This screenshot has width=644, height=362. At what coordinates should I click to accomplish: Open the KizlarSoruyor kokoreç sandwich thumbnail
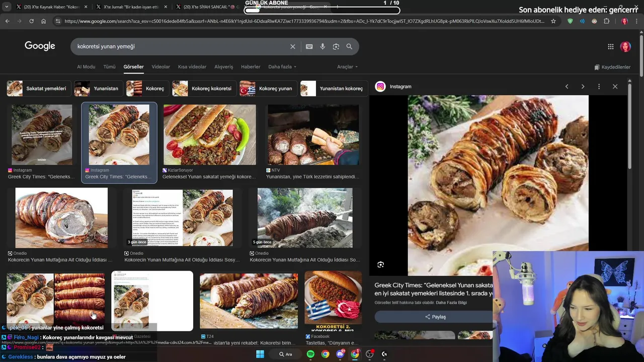click(209, 135)
